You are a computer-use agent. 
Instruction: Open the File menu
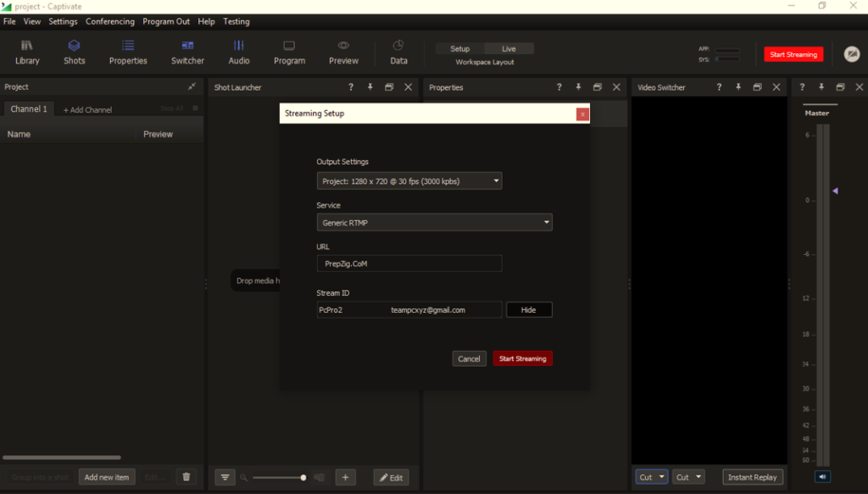9,21
